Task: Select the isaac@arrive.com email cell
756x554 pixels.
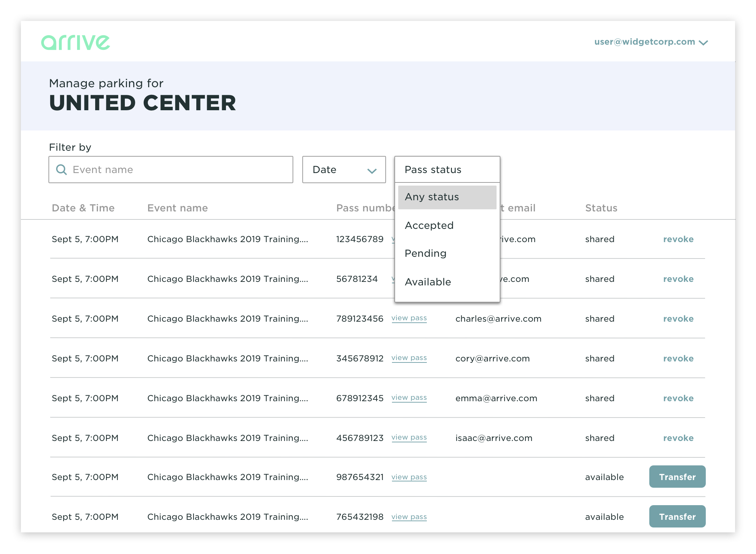Action: tap(494, 438)
